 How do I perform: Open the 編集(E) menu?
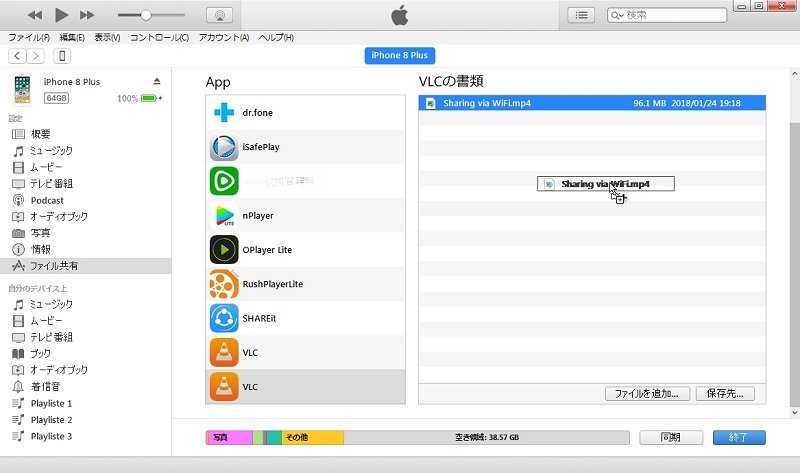pyautogui.click(x=72, y=38)
